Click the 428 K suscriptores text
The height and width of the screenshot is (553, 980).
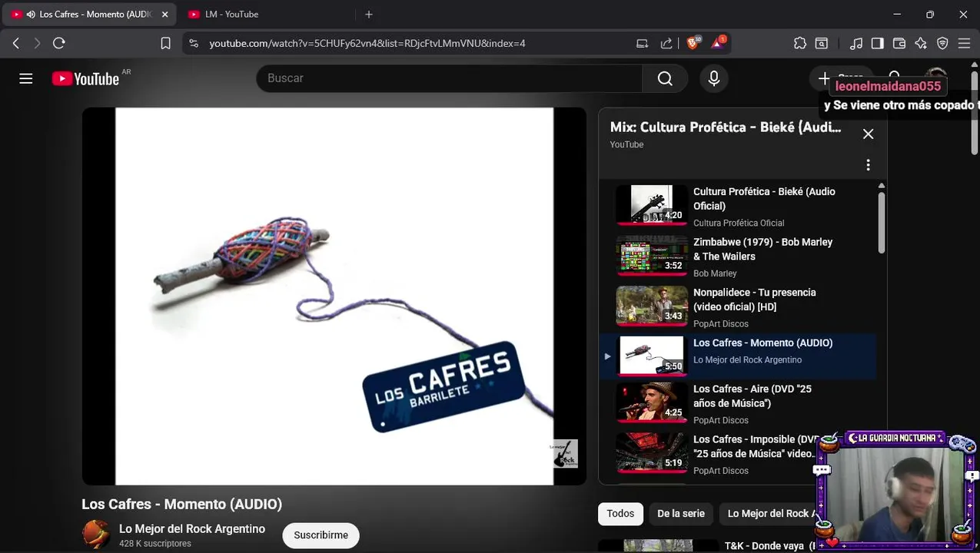point(155,544)
